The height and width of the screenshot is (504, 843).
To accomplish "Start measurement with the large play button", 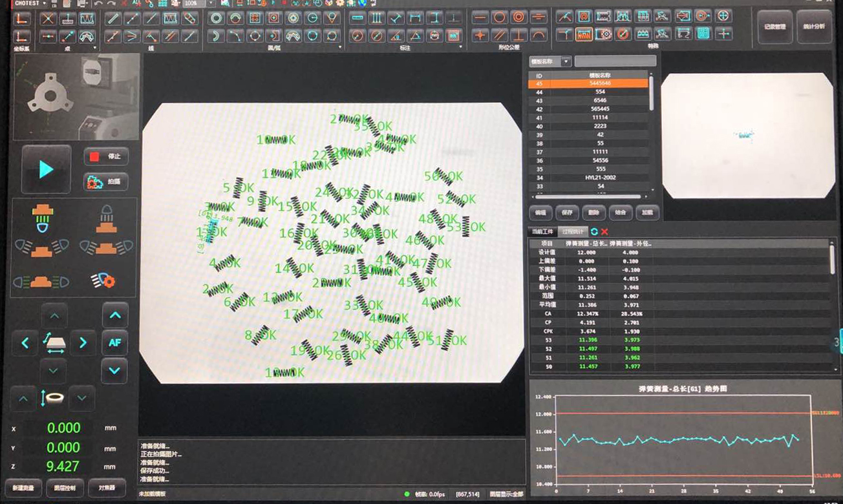I will click(46, 169).
